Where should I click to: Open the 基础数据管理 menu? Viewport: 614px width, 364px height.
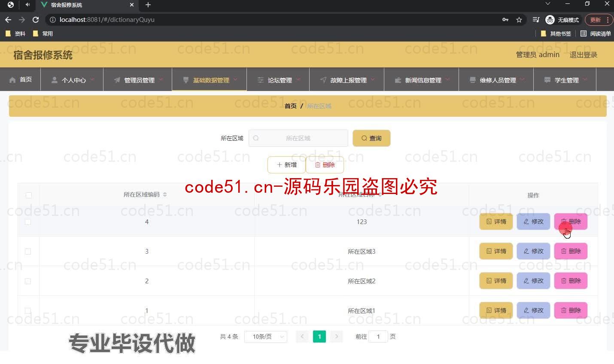click(x=209, y=79)
